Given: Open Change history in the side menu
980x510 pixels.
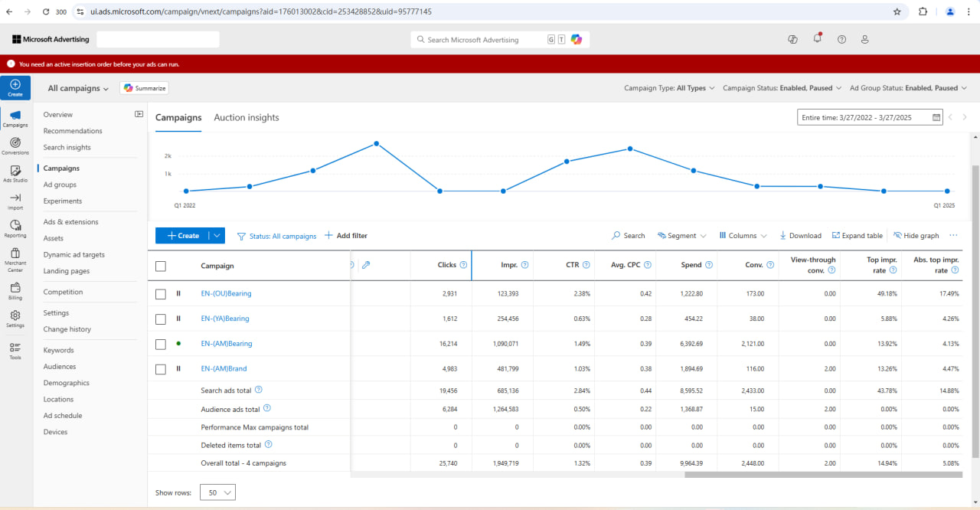Looking at the screenshot, I should (67, 329).
